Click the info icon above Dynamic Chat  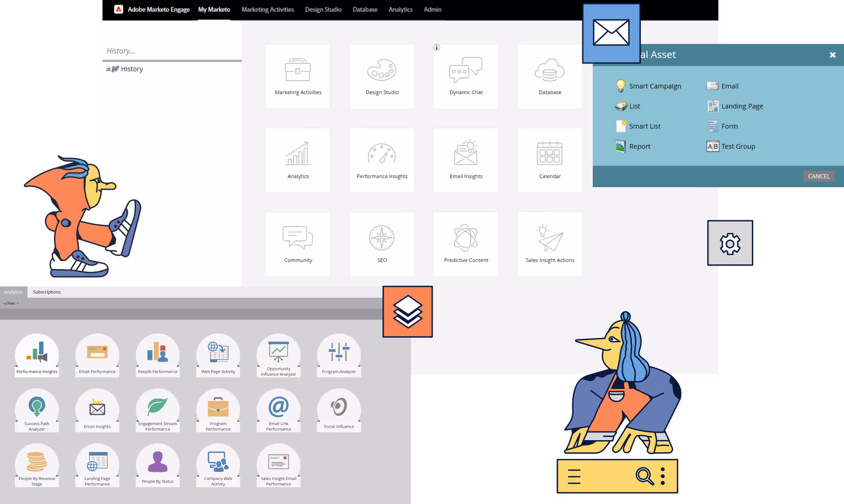pyautogui.click(x=437, y=48)
